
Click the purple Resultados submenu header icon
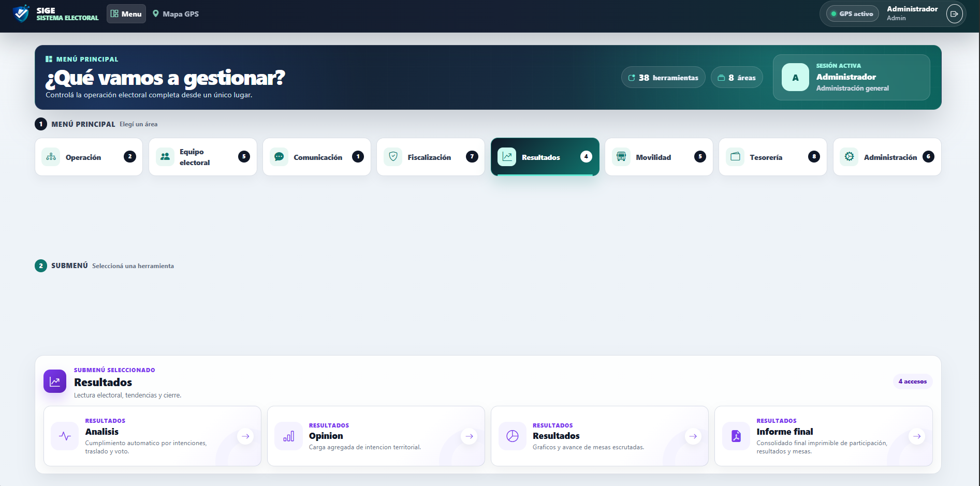tap(55, 381)
